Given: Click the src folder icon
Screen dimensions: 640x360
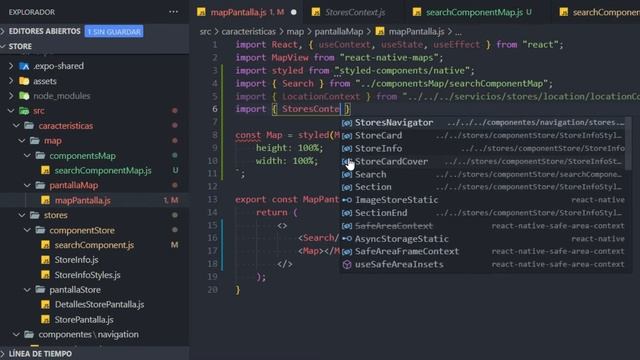Looking at the screenshot, I should (x=24, y=111).
